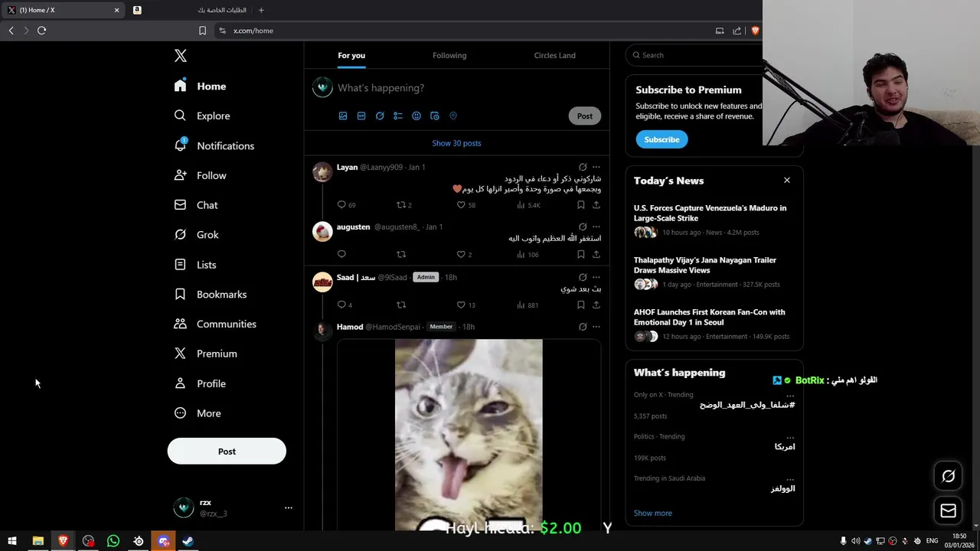This screenshot has height=551, width=980.
Task: Open the AHOF Fan-Con news story
Action: (x=714, y=324)
